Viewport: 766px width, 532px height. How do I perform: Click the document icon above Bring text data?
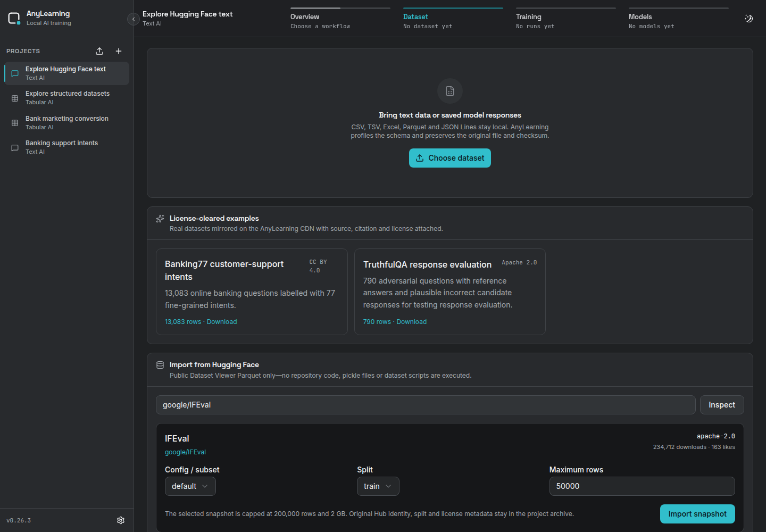(x=450, y=91)
